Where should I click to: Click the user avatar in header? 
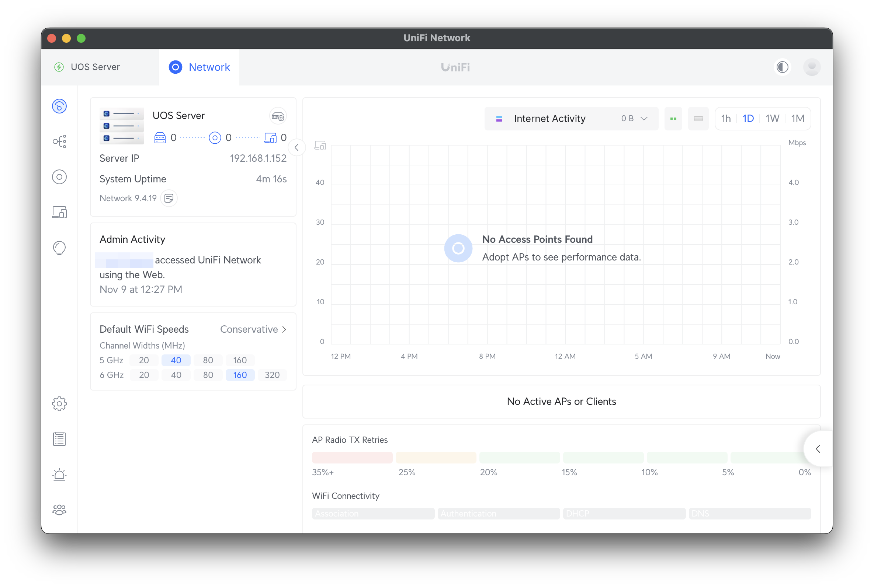812,67
